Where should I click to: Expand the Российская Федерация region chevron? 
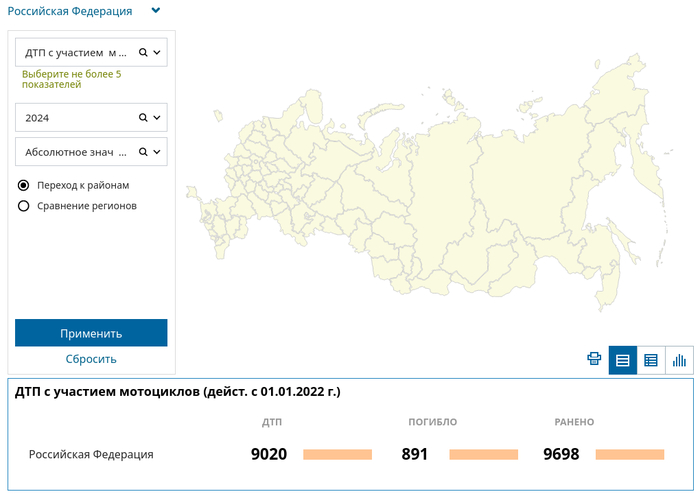[x=155, y=11]
